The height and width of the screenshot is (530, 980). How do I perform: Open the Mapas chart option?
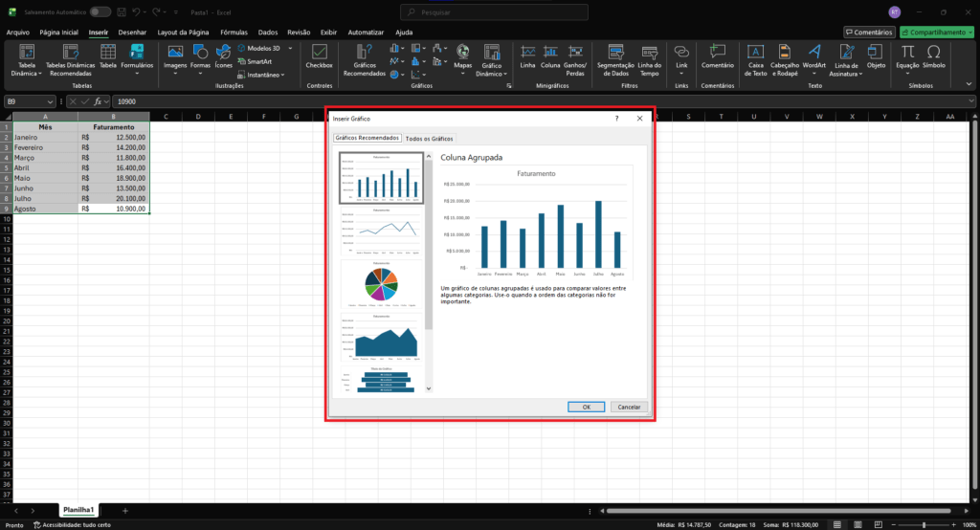coord(462,60)
